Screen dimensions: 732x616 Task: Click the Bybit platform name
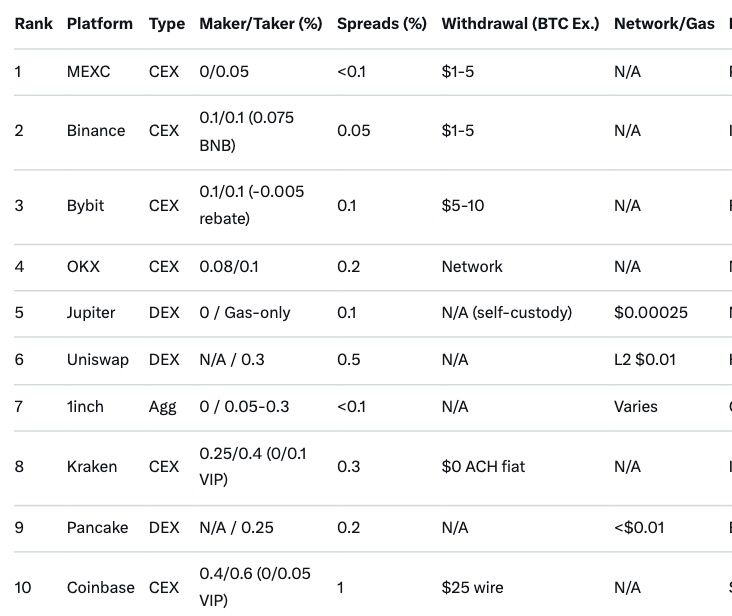pyautogui.click(x=85, y=206)
